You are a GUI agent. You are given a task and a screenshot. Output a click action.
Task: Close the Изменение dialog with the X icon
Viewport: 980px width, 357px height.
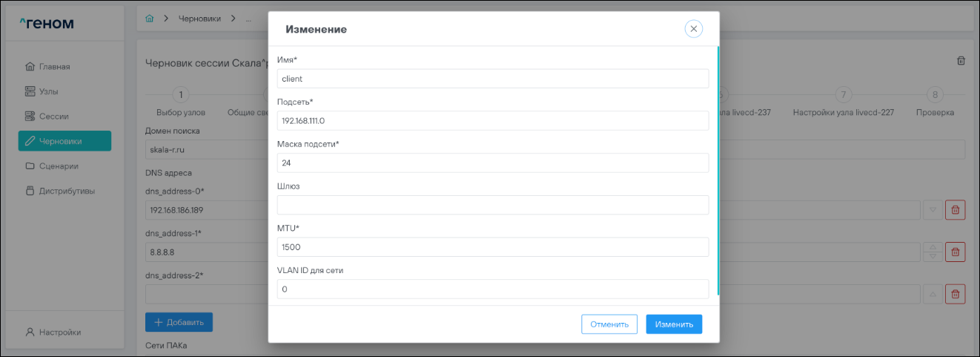(693, 29)
